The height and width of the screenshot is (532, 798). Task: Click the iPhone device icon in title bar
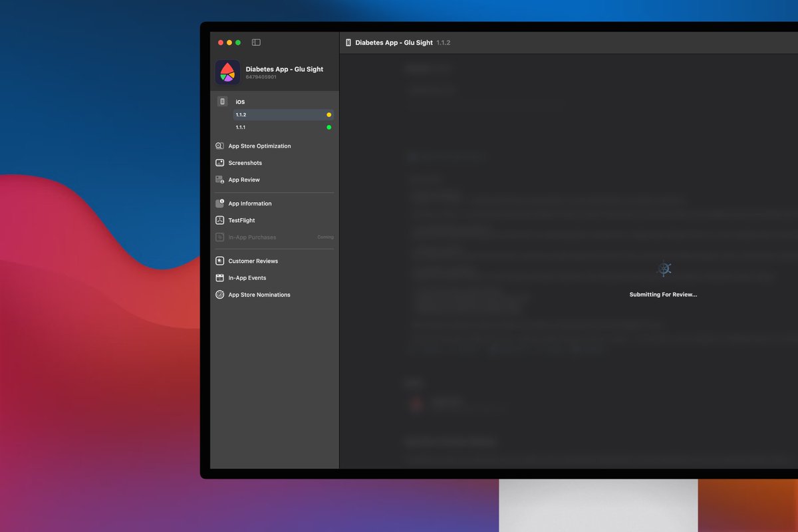pos(348,43)
